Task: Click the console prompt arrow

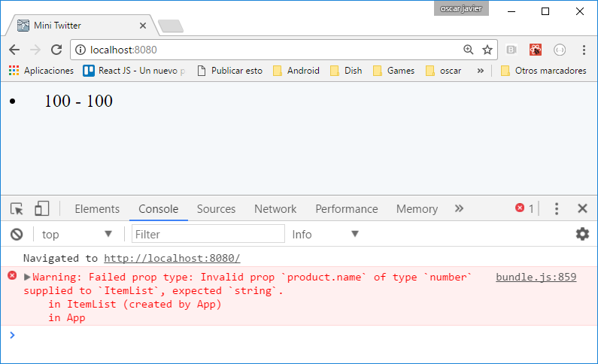Action: [x=12, y=335]
